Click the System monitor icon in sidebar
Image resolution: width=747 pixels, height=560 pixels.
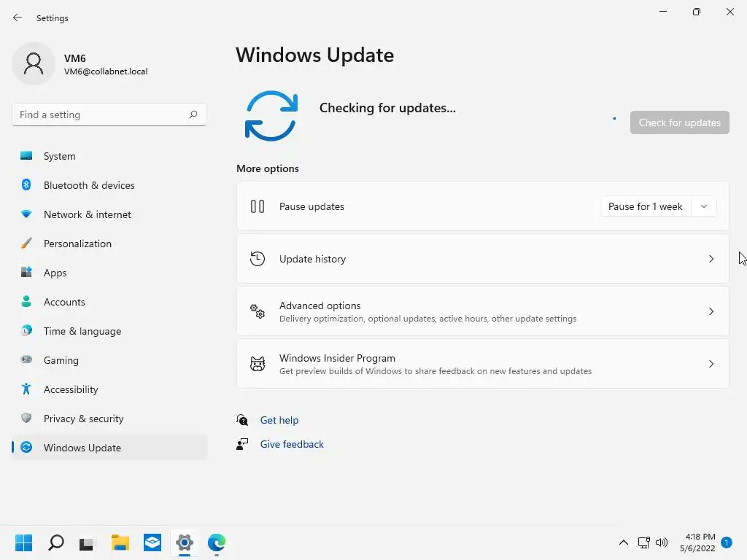click(x=26, y=156)
